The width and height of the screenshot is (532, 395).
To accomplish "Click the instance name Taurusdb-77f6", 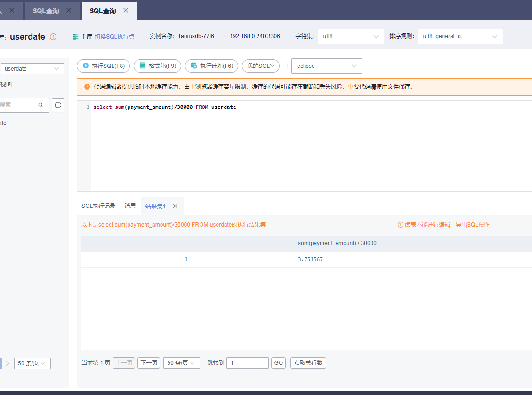I will click(x=196, y=36).
